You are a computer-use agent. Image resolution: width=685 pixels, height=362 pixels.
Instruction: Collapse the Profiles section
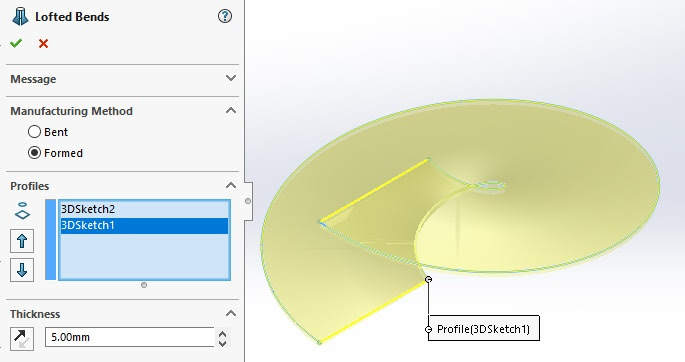pyautogui.click(x=231, y=186)
